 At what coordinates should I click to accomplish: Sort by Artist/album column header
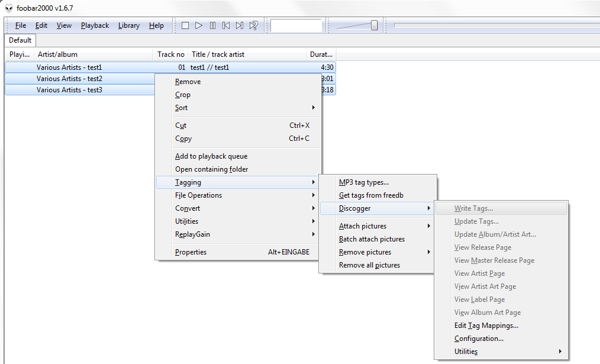click(x=93, y=54)
